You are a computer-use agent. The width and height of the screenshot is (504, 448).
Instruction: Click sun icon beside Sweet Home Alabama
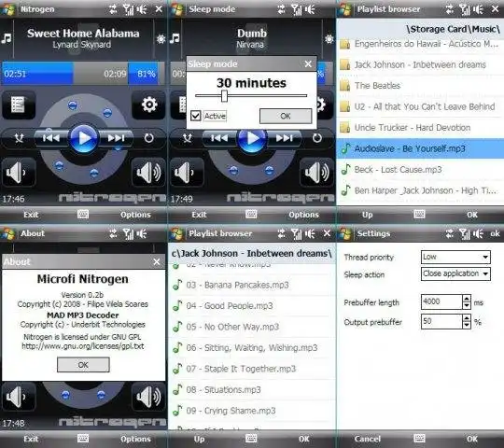tap(161, 39)
